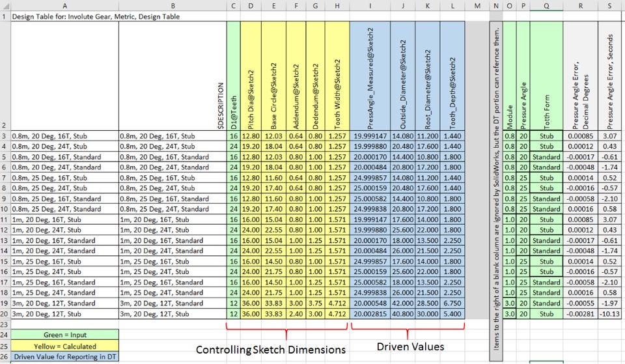Click tooth depth 6.750 in row 19

coord(452,303)
